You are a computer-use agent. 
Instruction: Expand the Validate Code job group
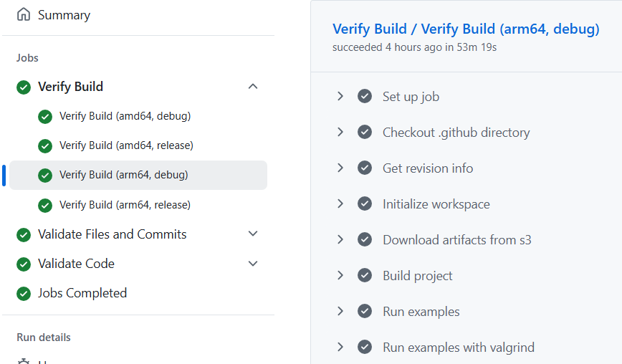point(252,264)
